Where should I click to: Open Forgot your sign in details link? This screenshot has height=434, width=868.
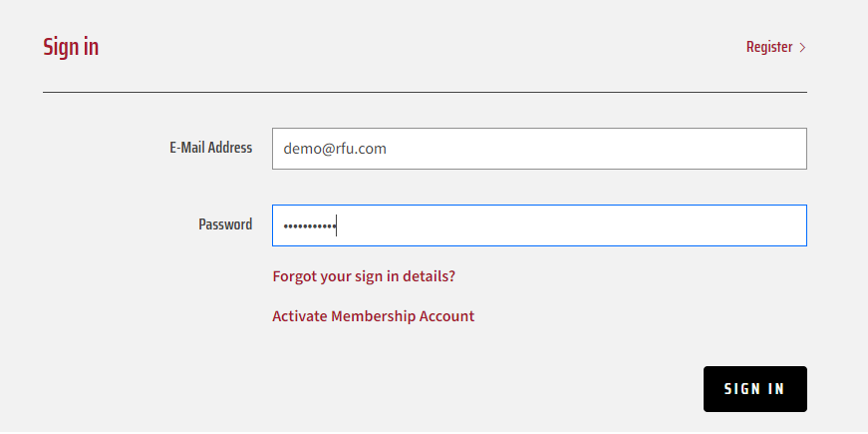pyautogui.click(x=364, y=276)
